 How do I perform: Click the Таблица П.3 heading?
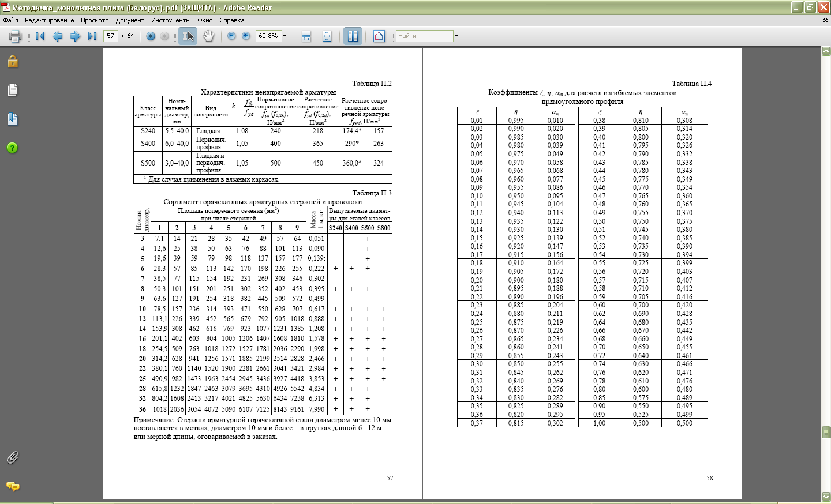coord(372,193)
